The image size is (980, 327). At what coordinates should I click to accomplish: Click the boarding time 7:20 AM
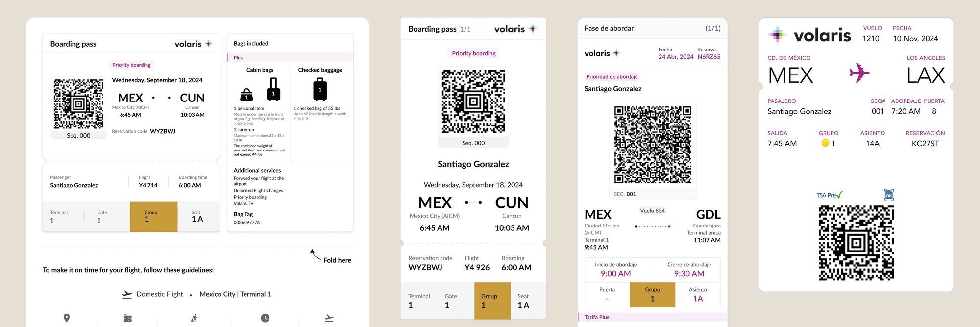coord(906,111)
